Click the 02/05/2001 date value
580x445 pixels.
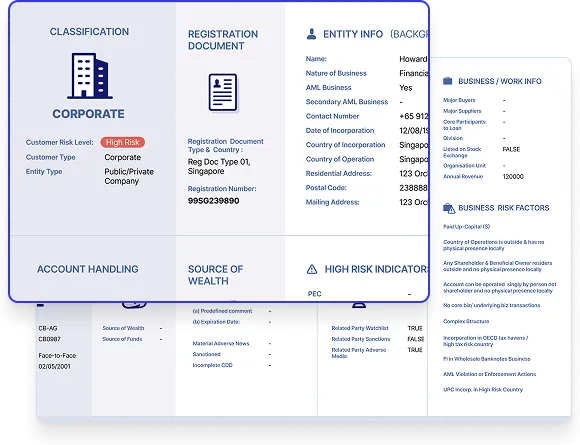(54, 367)
